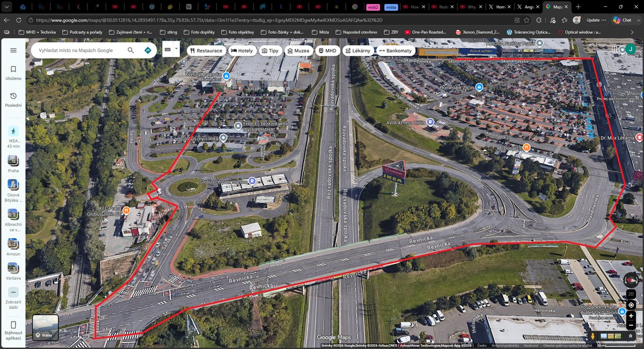The height and width of the screenshot is (349, 644).
Task: Toggle map to 2D view
Action: (631, 294)
